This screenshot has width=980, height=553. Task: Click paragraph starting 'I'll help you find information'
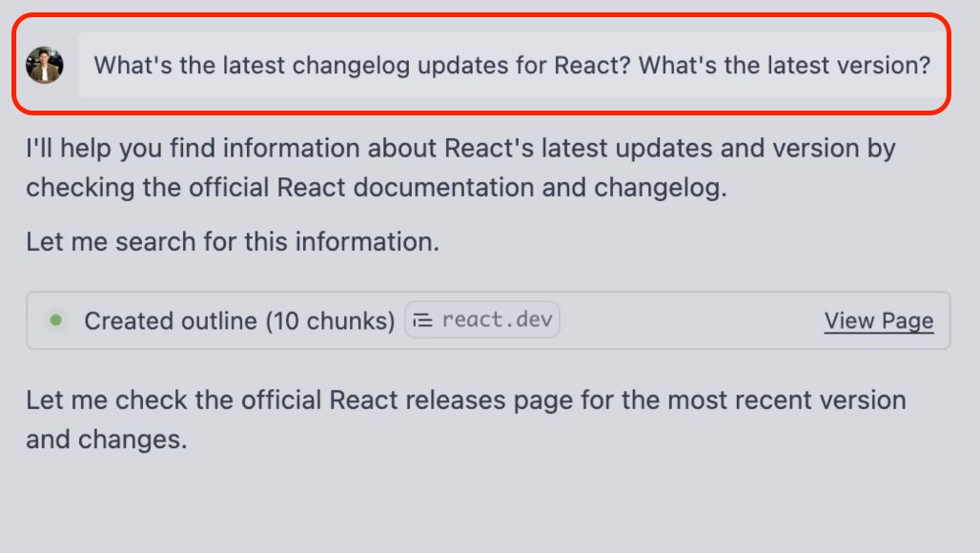tap(460, 168)
